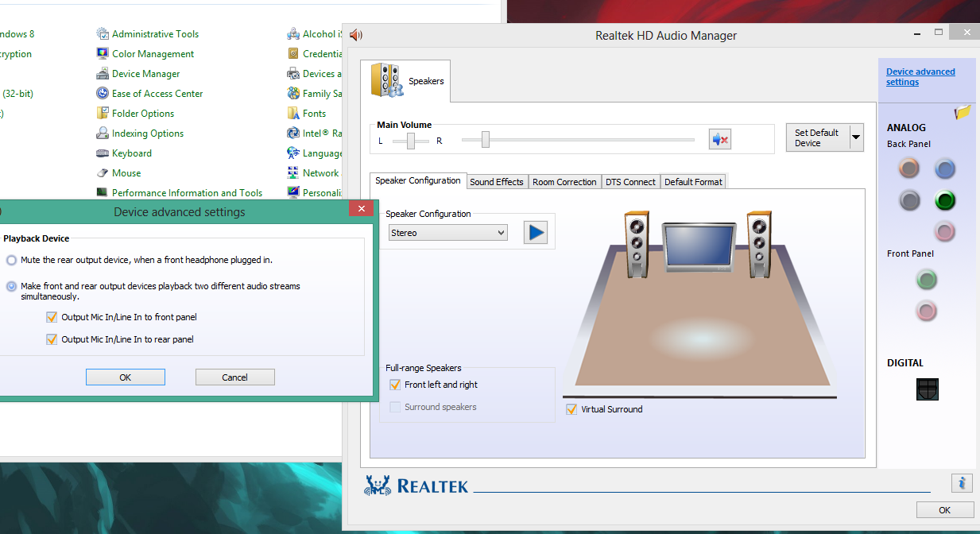The image size is (980, 534).
Task: Switch to the Room Correction tab
Action: tap(564, 182)
